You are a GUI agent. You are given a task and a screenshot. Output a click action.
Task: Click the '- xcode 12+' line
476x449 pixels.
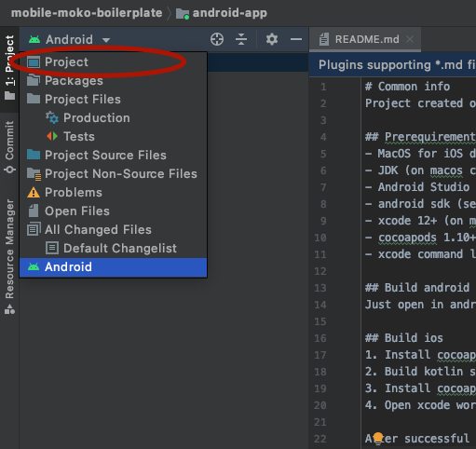pyautogui.click(x=420, y=221)
